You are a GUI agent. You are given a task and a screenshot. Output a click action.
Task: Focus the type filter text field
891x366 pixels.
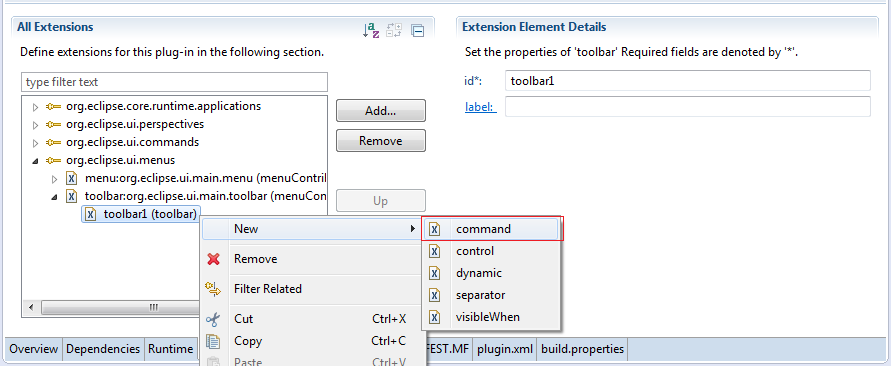(x=174, y=82)
